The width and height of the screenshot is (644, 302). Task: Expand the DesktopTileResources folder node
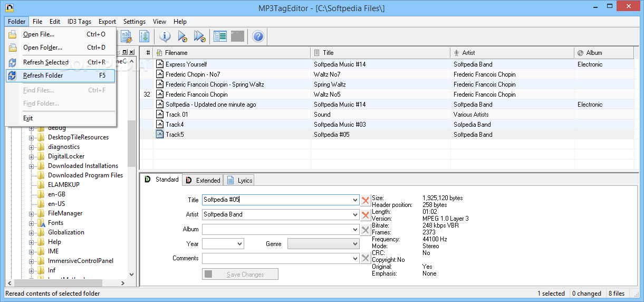pyautogui.click(x=32, y=137)
